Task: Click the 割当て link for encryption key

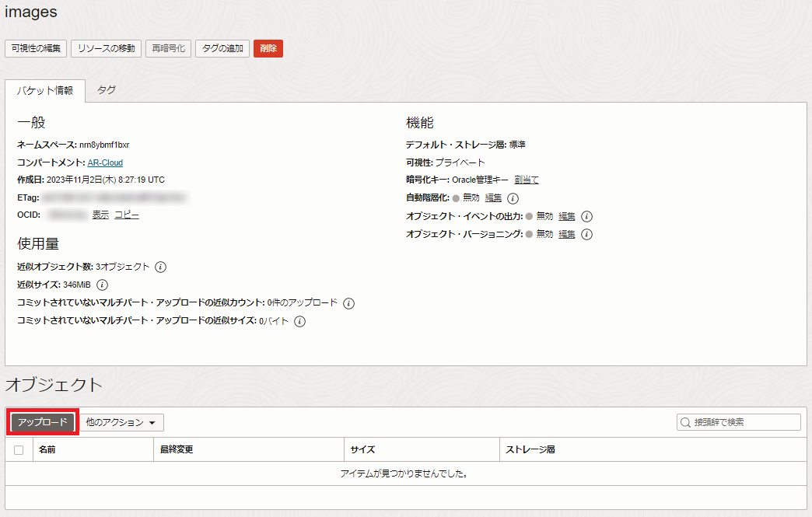Action: pyautogui.click(x=527, y=180)
